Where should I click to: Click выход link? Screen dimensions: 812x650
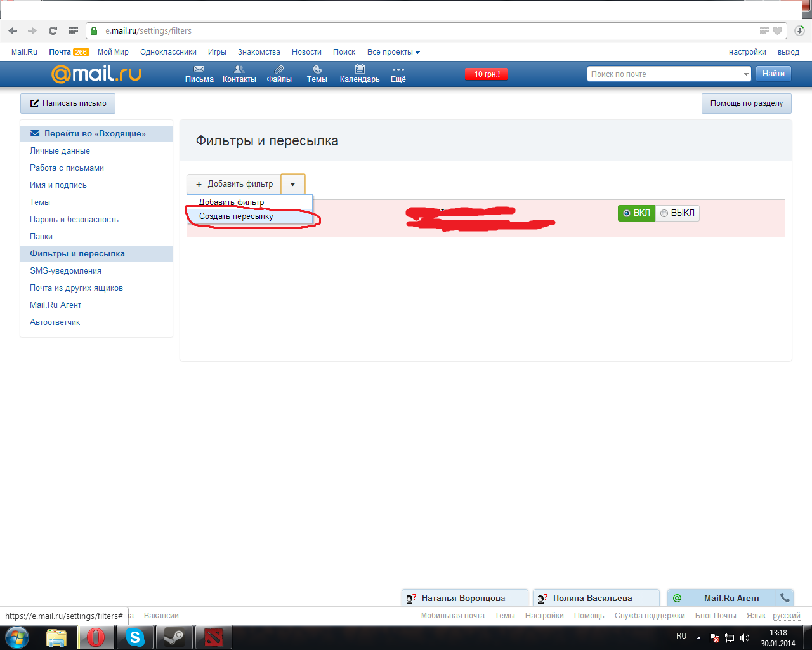(x=789, y=52)
